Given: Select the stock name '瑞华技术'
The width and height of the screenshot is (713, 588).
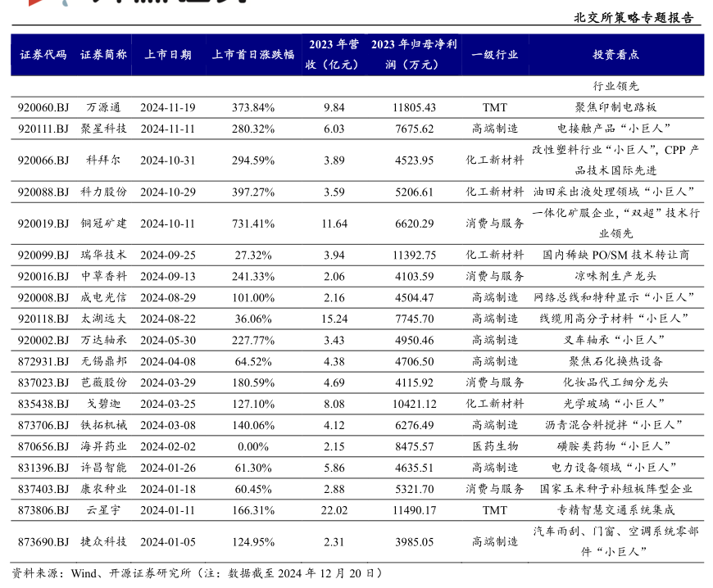Looking at the screenshot, I should click(x=104, y=256).
